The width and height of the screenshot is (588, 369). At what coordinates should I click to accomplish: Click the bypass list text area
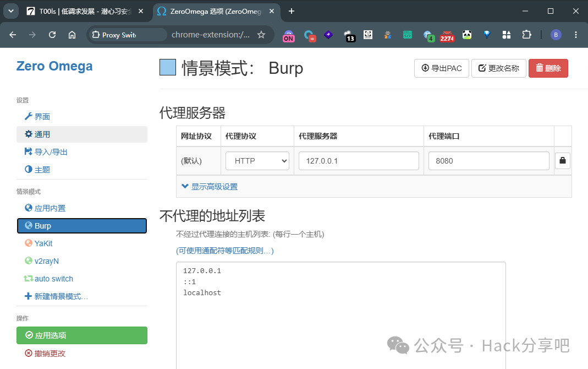tap(341, 316)
